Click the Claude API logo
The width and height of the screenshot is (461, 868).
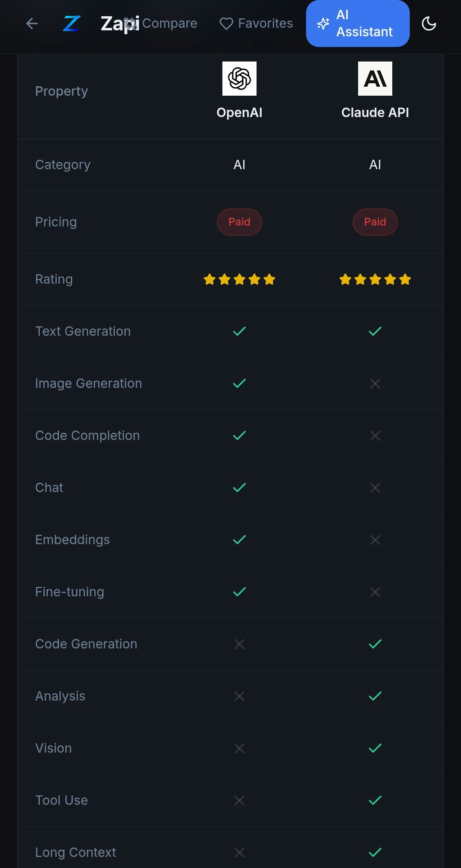pos(375,78)
